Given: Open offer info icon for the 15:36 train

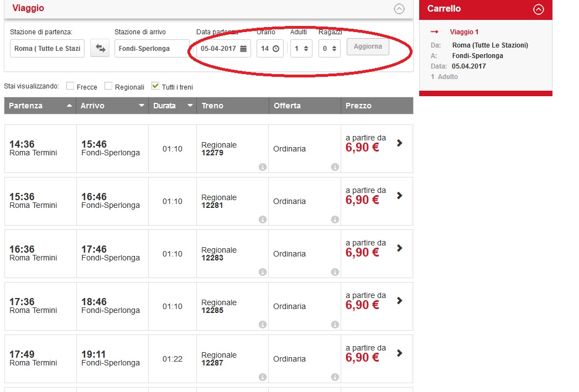Looking at the screenshot, I should click(x=335, y=219).
